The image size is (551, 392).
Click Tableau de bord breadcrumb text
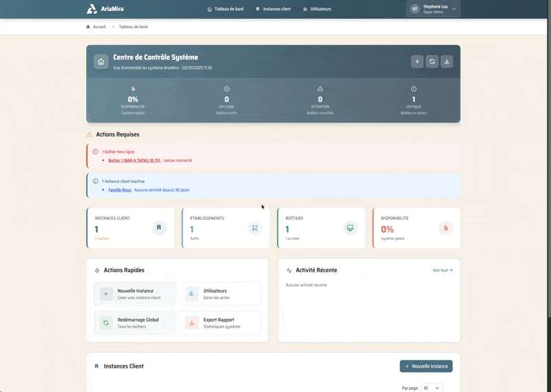(133, 27)
